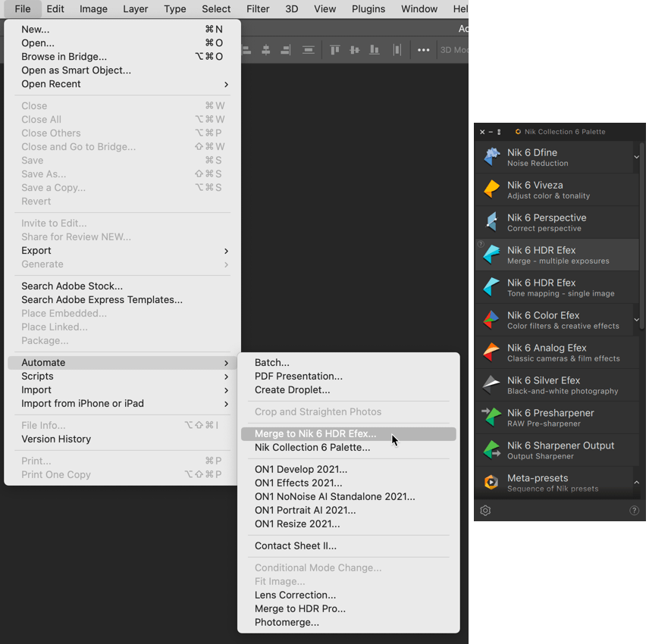Launch ON1 Develop 2021...

349,470
